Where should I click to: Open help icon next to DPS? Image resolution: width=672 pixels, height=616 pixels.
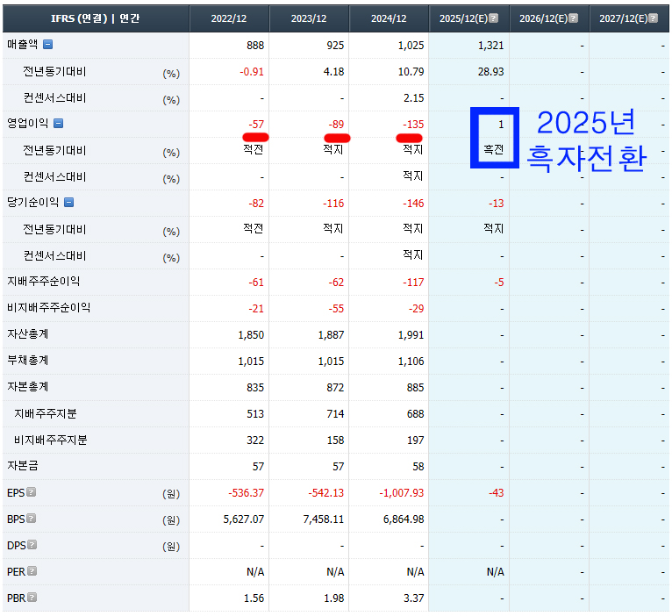coord(32,545)
